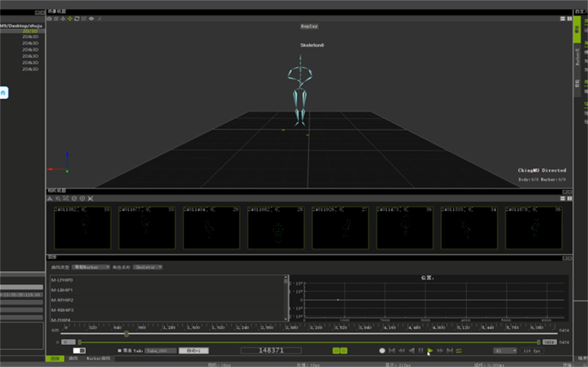Click the green play button
The image size is (588, 367).
click(430, 351)
